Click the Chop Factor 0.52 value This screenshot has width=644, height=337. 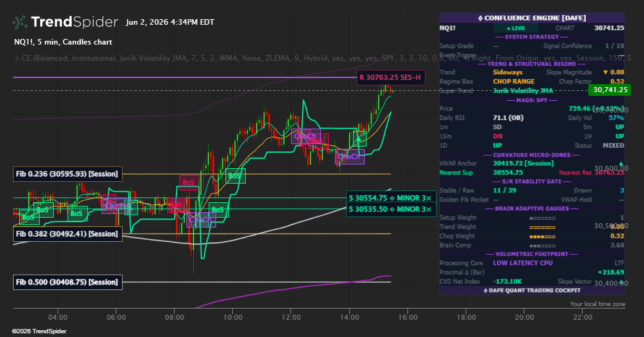pos(617,82)
